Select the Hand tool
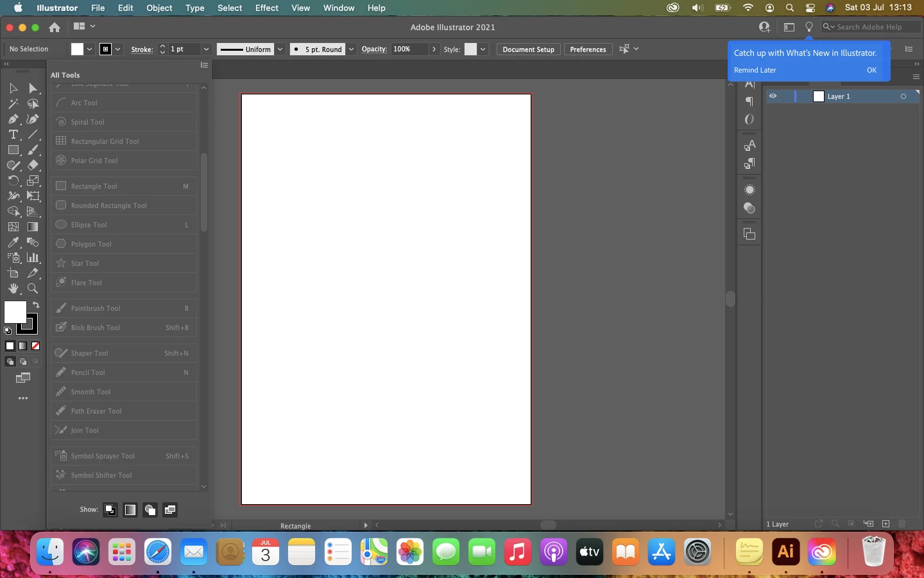 [x=13, y=288]
